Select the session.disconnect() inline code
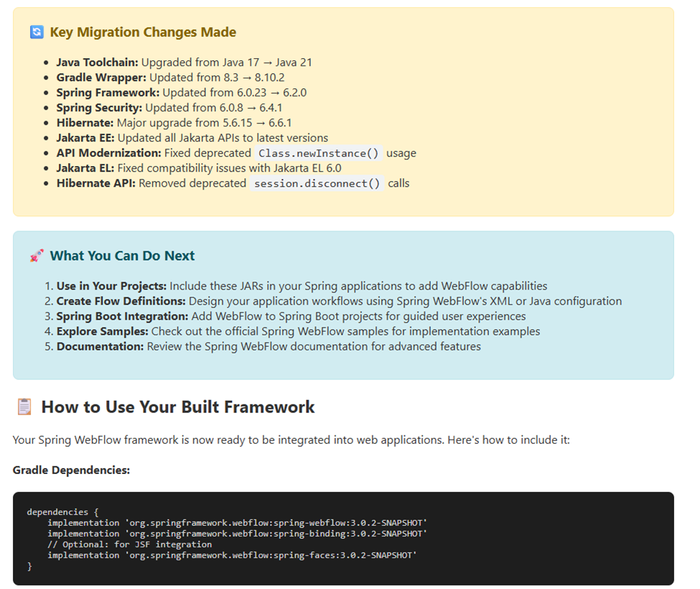 coord(318,183)
